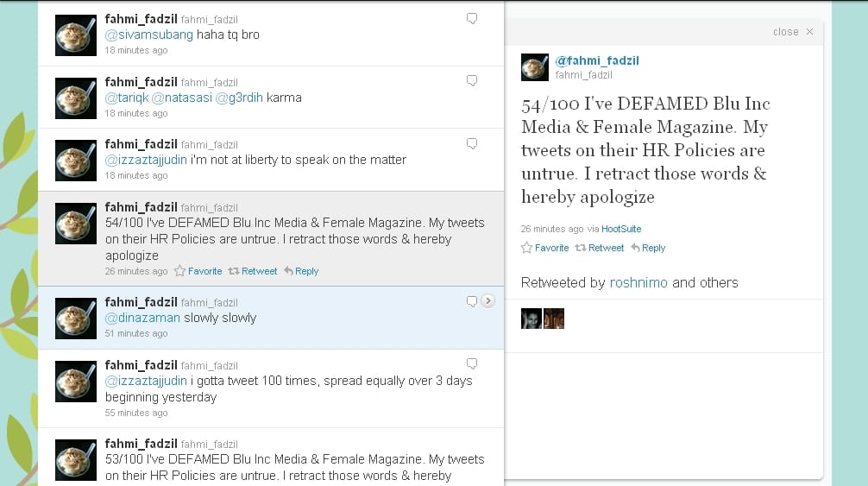Open roshnimo's profile link
The height and width of the screenshot is (486, 868).
pos(638,283)
